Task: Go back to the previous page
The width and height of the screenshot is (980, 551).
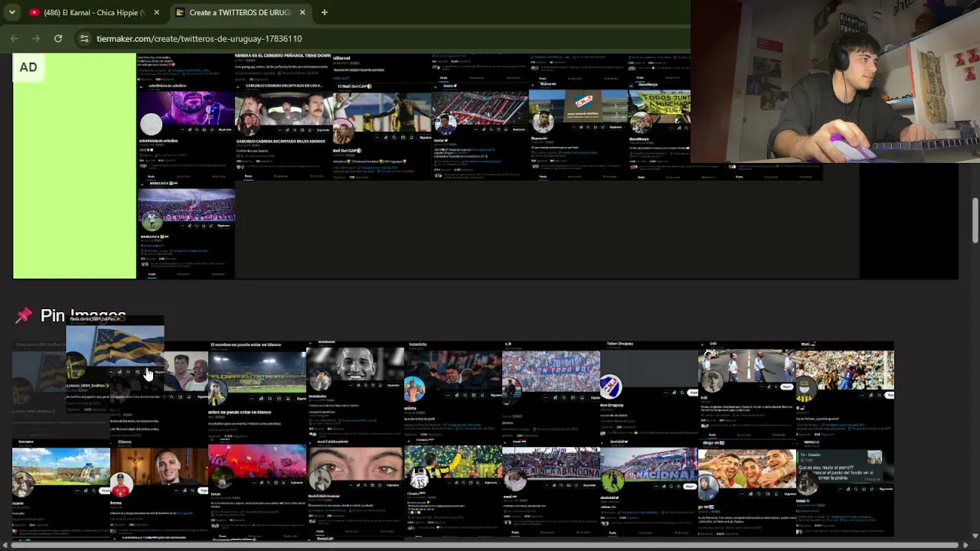Action: [x=15, y=38]
